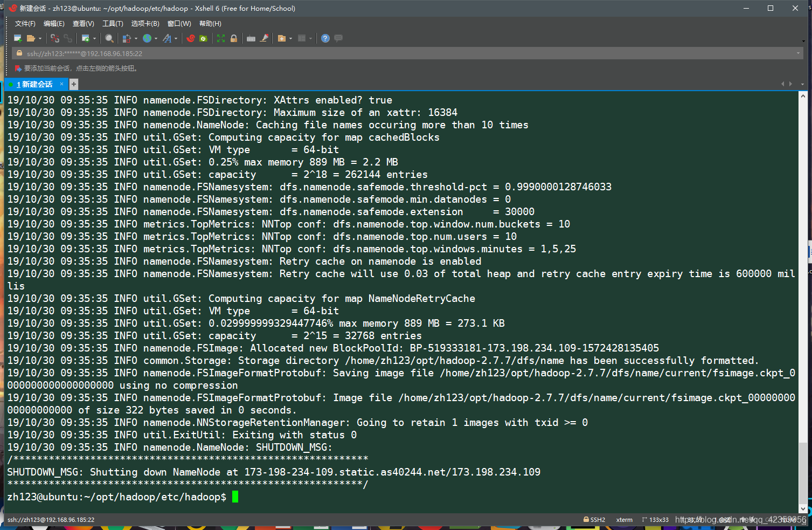812x530 pixels.
Task: Expand the Session Properties dropdown arrow
Action: pos(94,38)
